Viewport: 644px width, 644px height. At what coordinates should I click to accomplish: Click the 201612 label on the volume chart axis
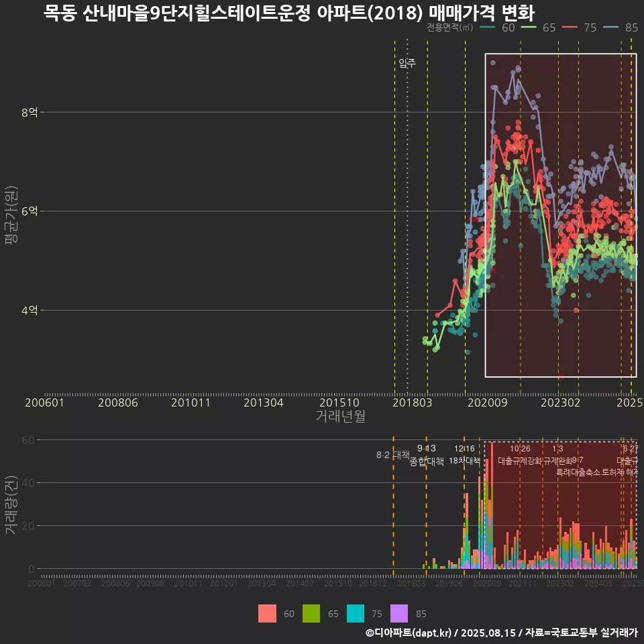[373, 583]
